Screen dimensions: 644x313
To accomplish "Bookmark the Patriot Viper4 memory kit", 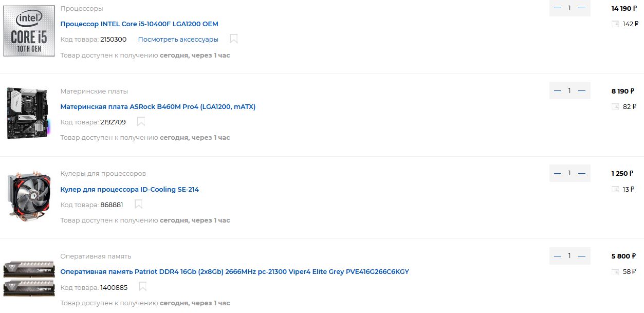I will pos(143,287).
